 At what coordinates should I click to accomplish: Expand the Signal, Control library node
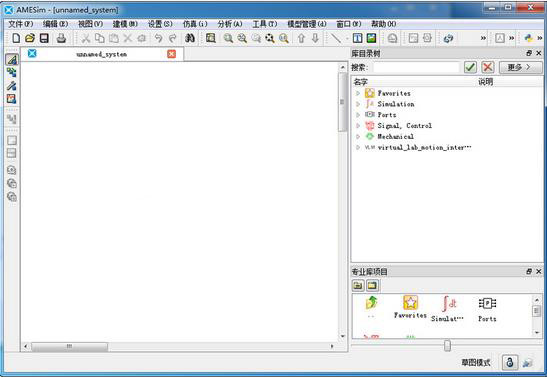pyautogui.click(x=358, y=126)
